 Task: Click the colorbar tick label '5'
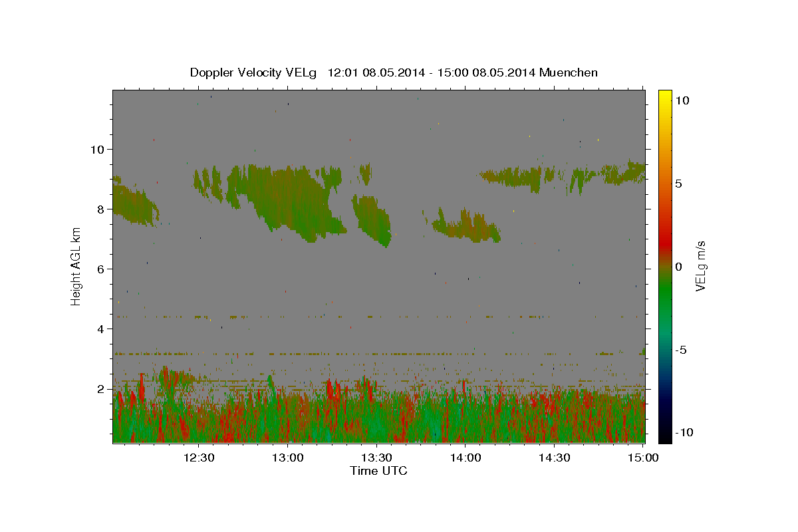pyautogui.click(x=679, y=184)
